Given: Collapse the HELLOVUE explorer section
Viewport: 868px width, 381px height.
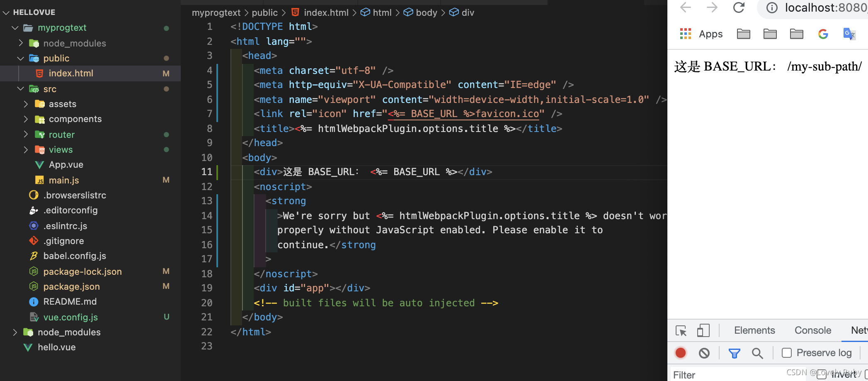Looking at the screenshot, I should (x=6, y=12).
